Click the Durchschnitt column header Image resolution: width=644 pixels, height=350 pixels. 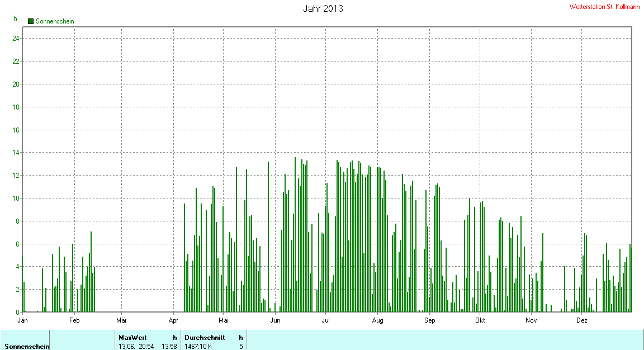click(205, 338)
